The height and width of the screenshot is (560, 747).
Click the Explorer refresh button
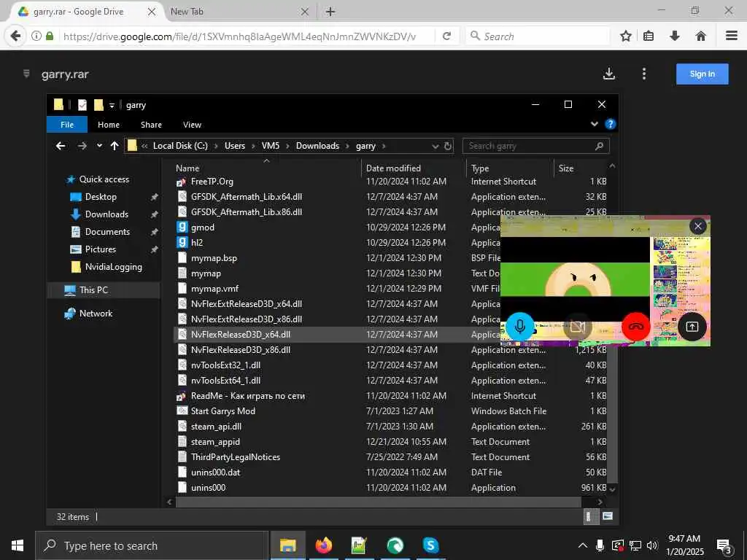(448, 146)
